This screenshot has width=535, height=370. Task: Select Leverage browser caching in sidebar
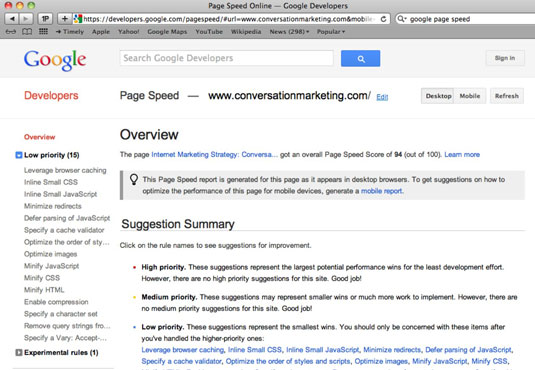(x=65, y=170)
